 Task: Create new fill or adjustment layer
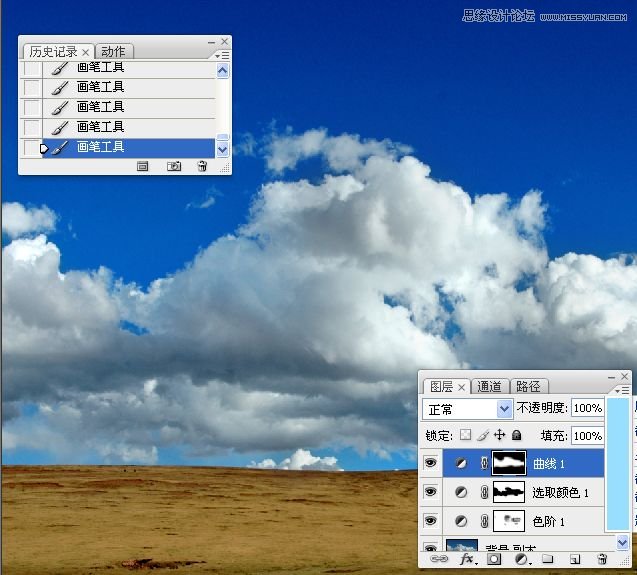521,560
